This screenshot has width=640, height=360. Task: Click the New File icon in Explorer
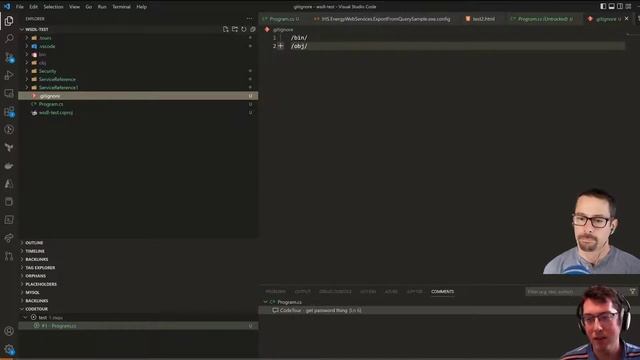pyautogui.click(x=226, y=29)
